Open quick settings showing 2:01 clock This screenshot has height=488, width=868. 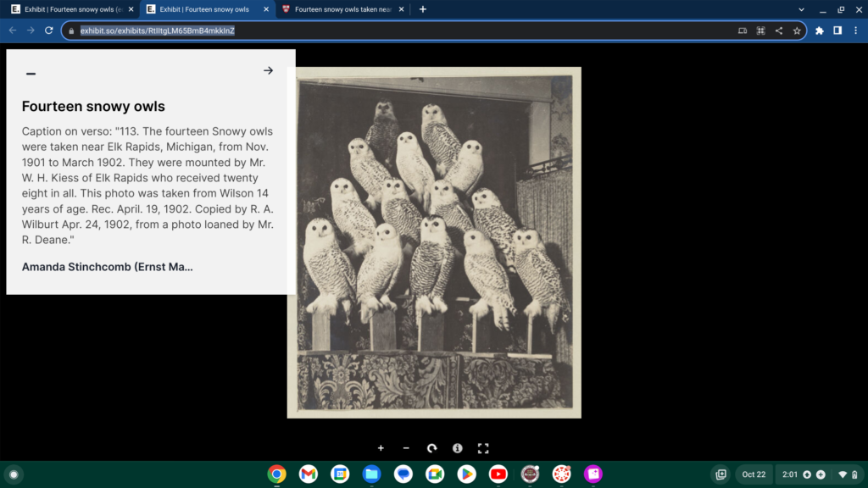coord(819,474)
